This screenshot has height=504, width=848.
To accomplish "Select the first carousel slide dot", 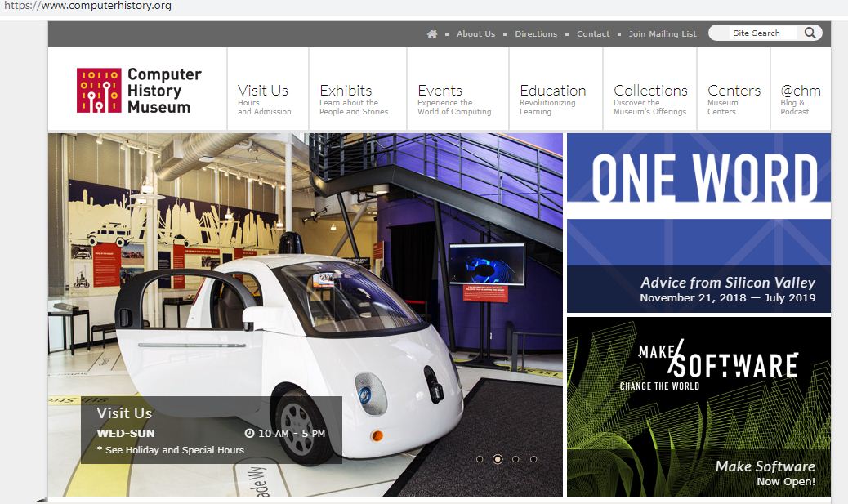I will click(x=480, y=459).
